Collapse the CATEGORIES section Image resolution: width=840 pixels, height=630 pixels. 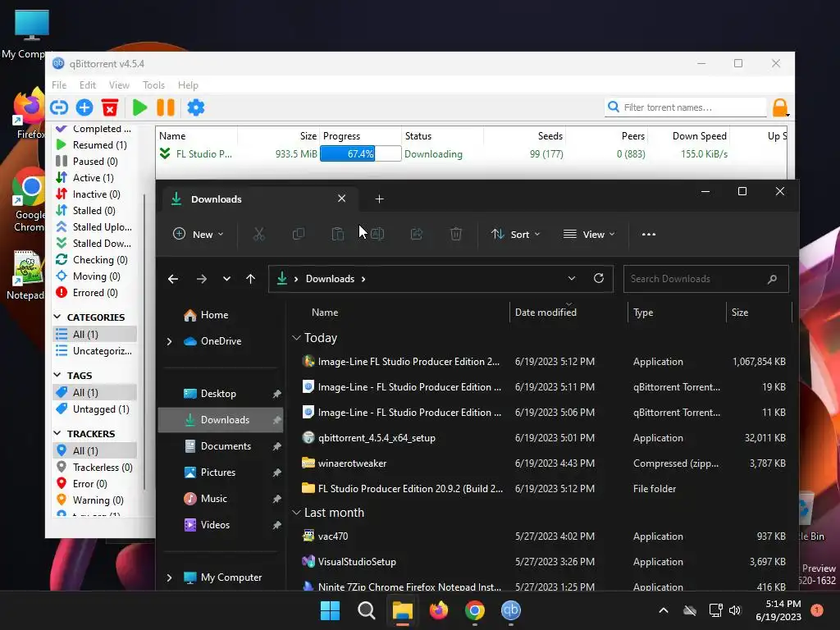click(57, 317)
